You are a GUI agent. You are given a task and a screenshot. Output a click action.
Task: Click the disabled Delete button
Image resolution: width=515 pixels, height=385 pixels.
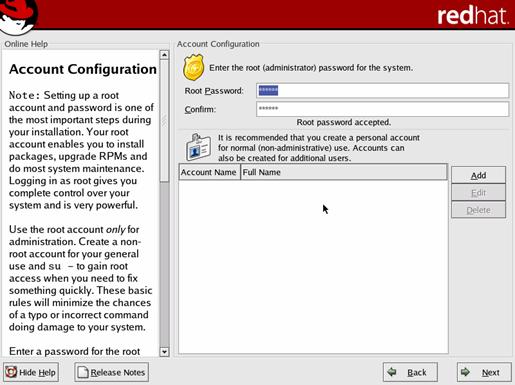pos(478,210)
